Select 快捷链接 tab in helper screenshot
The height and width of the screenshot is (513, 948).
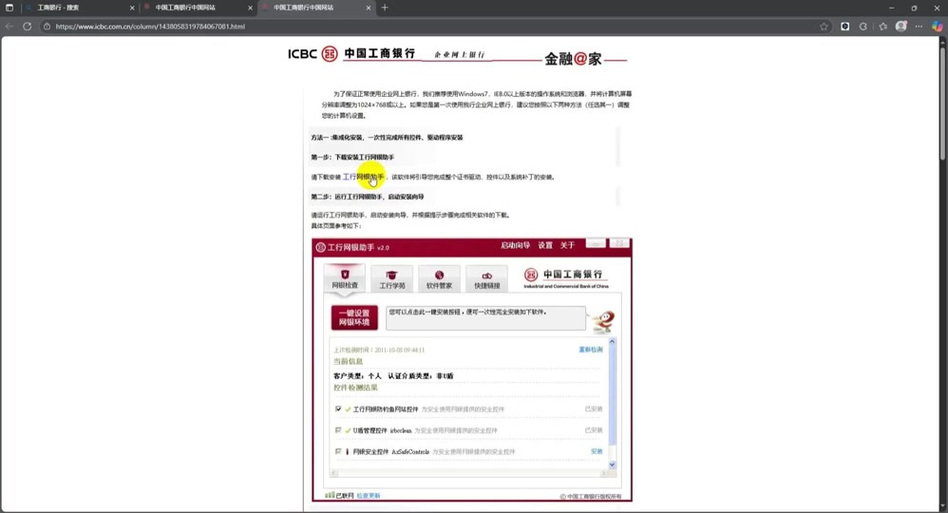(x=487, y=279)
